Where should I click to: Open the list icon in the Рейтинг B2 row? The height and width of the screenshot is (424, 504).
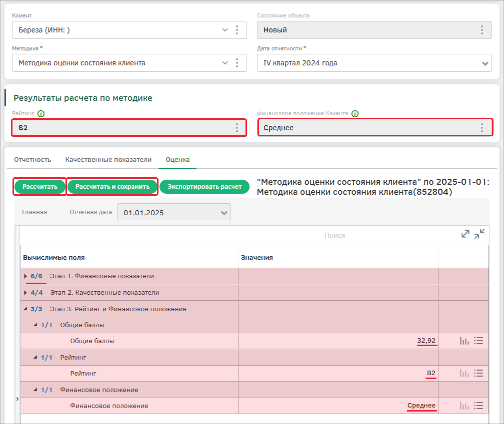pyautogui.click(x=478, y=373)
